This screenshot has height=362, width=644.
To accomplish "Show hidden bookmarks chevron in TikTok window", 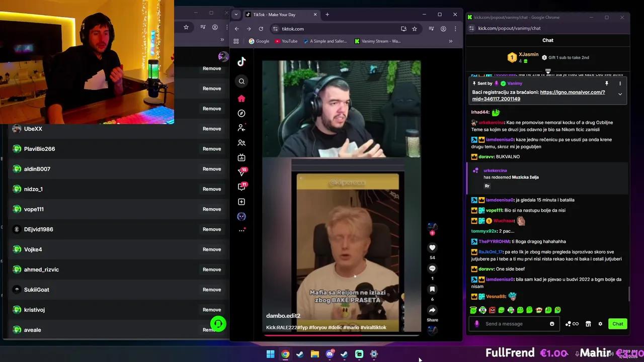I will [x=450, y=41].
